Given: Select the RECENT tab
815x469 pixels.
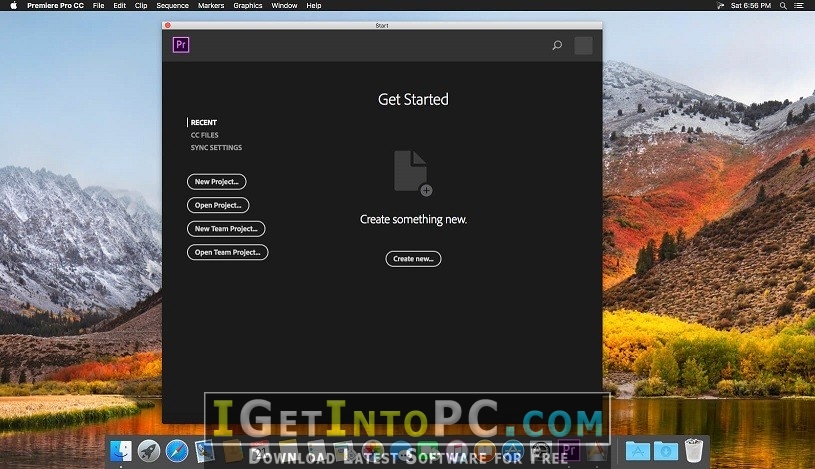Looking at the screenshot, I should 203,123.
